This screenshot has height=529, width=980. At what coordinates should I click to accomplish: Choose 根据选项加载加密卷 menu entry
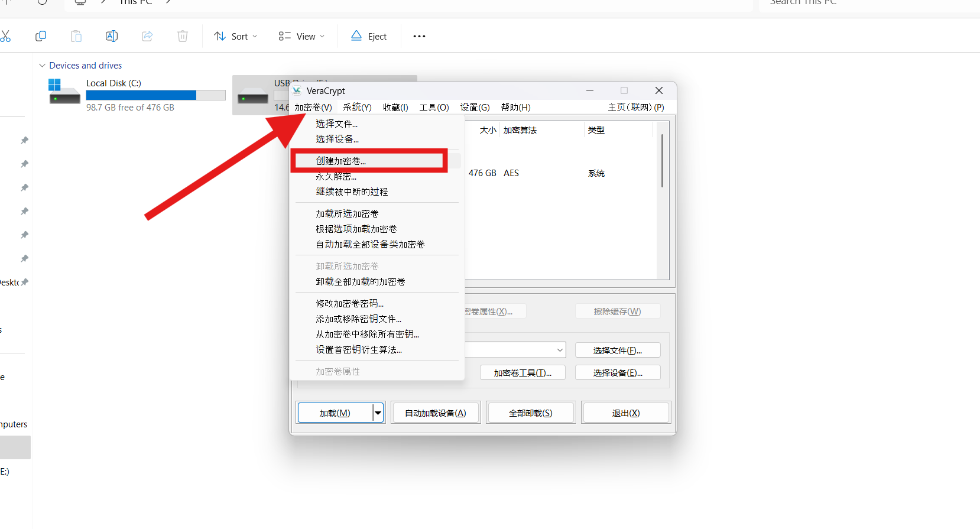tap(377, 229)
